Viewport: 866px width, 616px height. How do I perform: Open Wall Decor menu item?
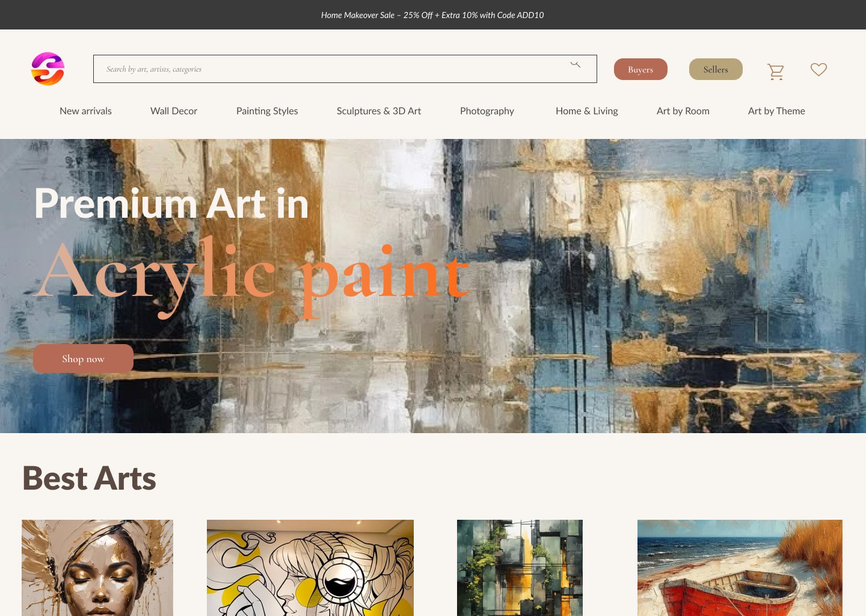pos(174,111)
